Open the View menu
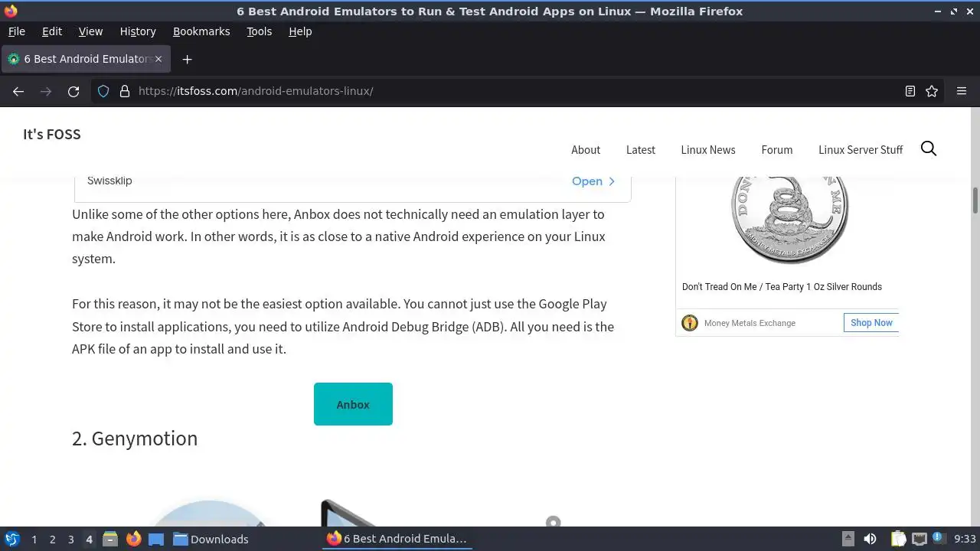This screenshot has height=551, width=980. (x=90, y=31)
